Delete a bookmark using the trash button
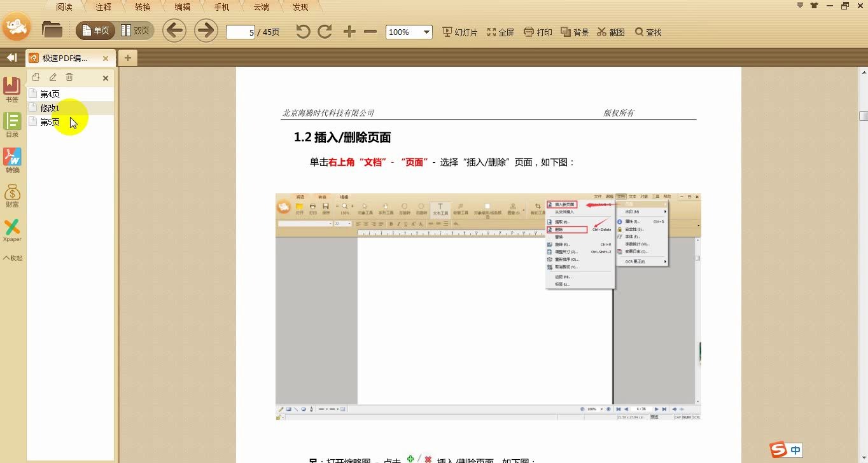Screen dimensions: 868x463 [69, 77]
